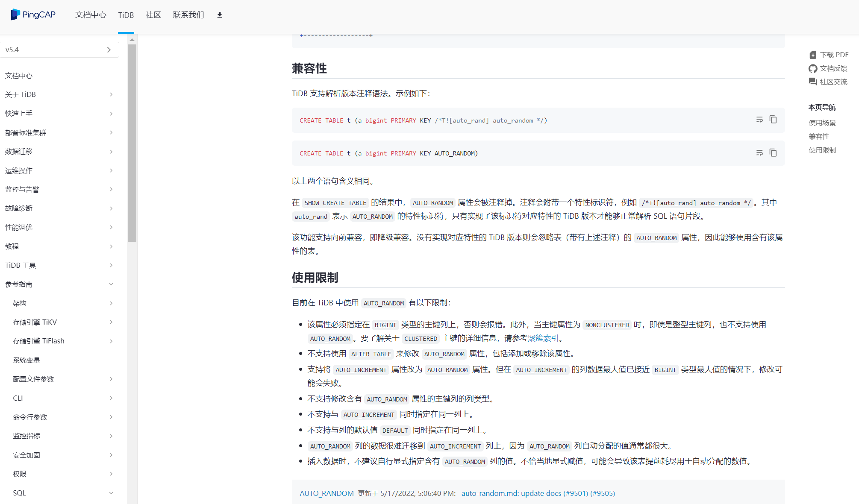The image size is (859, 504).
Task: Open 社区 menu in top navigation
Action: click(x=153, y=15)
